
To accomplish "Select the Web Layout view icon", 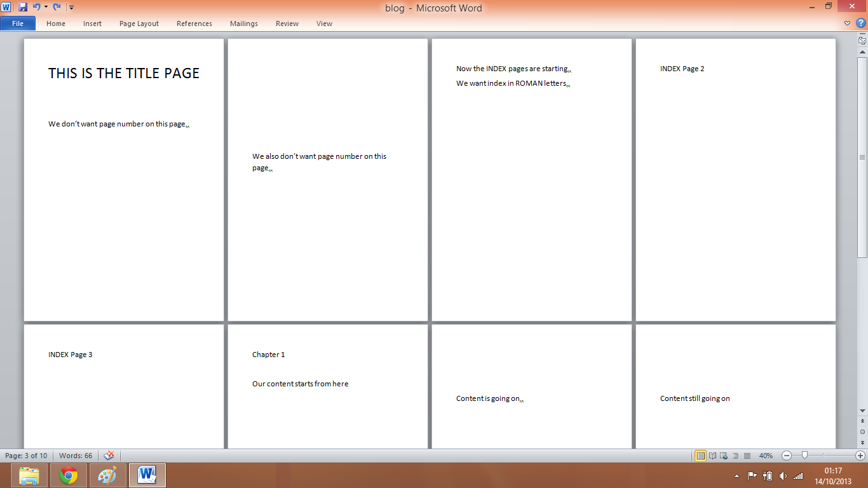I will coord(723,456).
